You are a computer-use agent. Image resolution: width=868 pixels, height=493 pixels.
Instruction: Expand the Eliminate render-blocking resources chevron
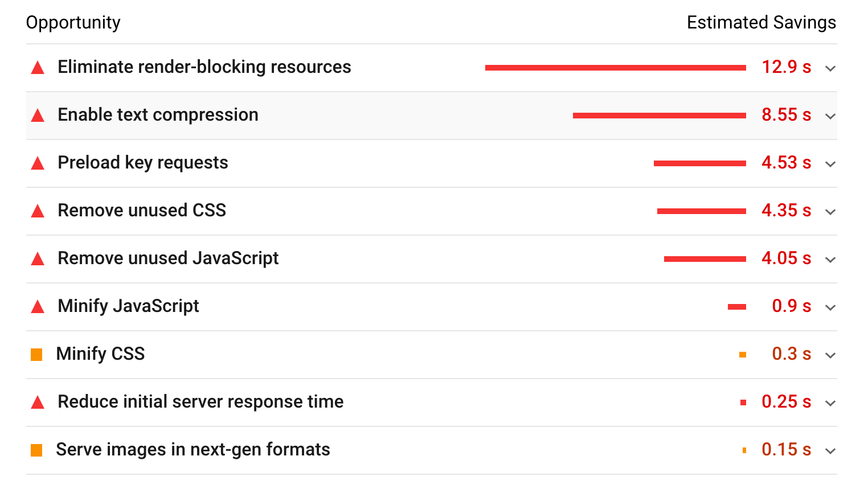pyautogui.click(x=830, y=68)
